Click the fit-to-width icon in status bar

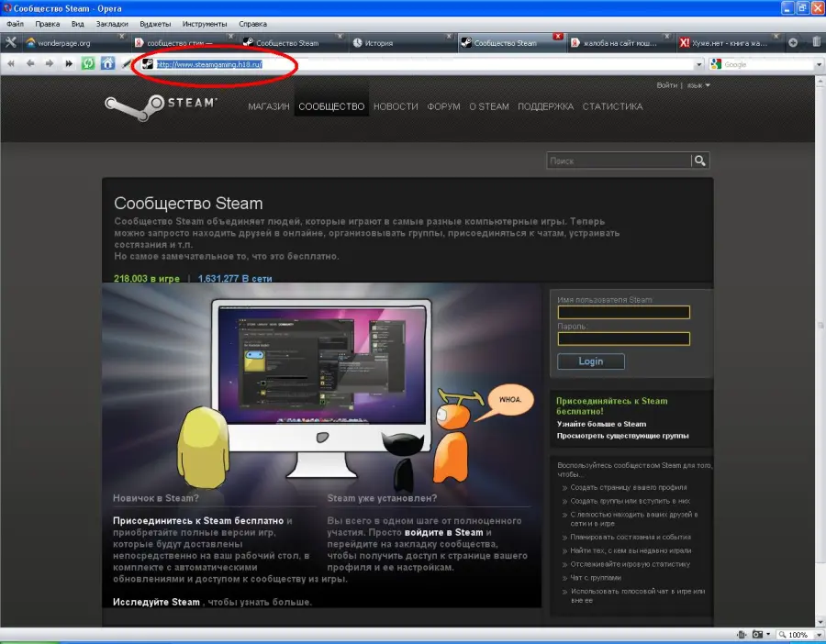pos(742,634)
